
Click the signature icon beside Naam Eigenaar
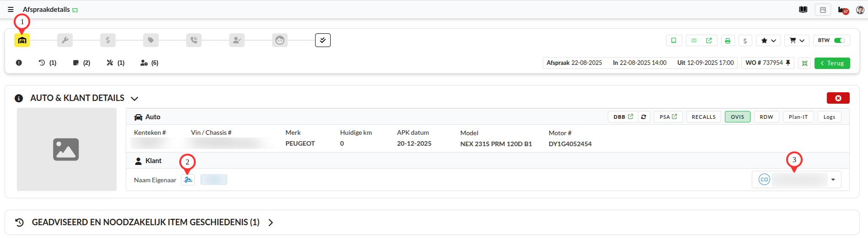point(188,180)
